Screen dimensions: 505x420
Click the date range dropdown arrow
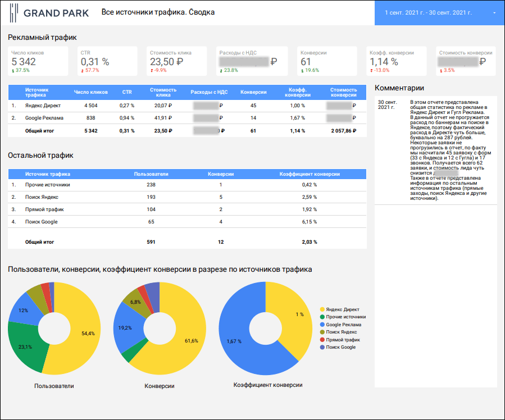point(494,12)
